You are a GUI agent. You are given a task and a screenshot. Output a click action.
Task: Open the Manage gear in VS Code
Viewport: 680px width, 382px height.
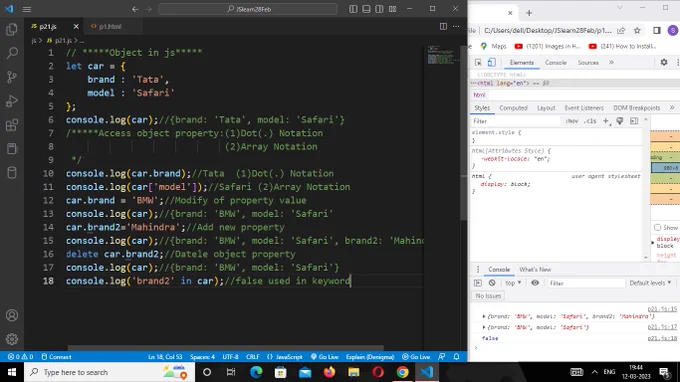pyautogui.click(x=12, y=339)
